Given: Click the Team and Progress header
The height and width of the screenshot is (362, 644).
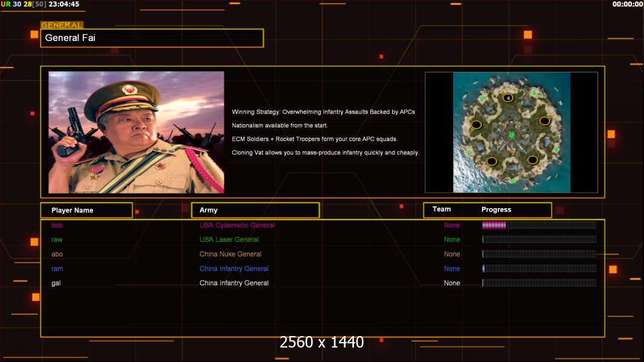Looking at the screenshot, I should tap(487, 210).
